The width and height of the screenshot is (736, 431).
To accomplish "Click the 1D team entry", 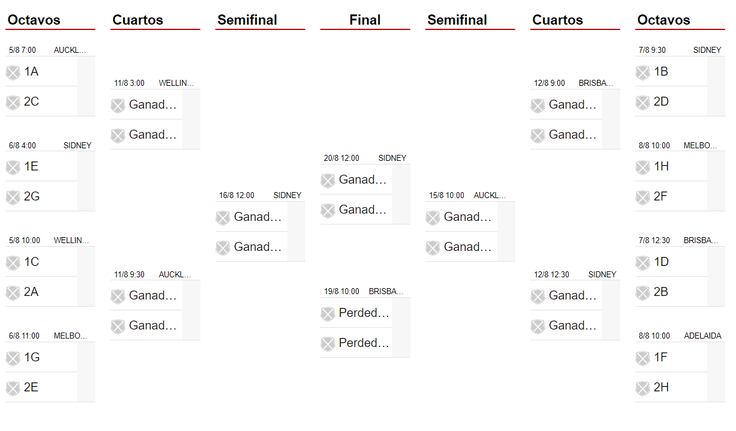I will click(x=671, y=262).
